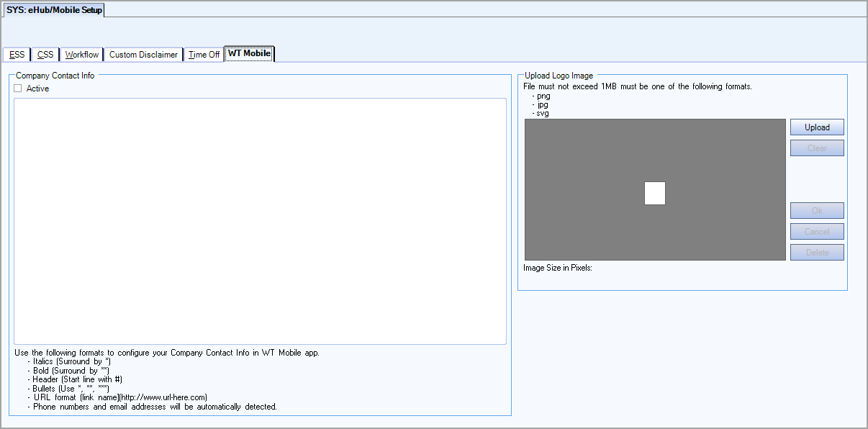Click the SYS: eHub/Mobile Setup window tab
The image size is (868, 429).
[x=53, y=9]
